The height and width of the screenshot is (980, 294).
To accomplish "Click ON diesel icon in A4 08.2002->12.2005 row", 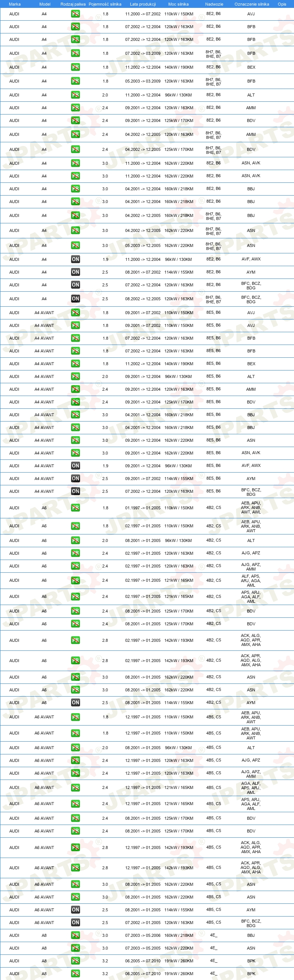I will (76, 299).
